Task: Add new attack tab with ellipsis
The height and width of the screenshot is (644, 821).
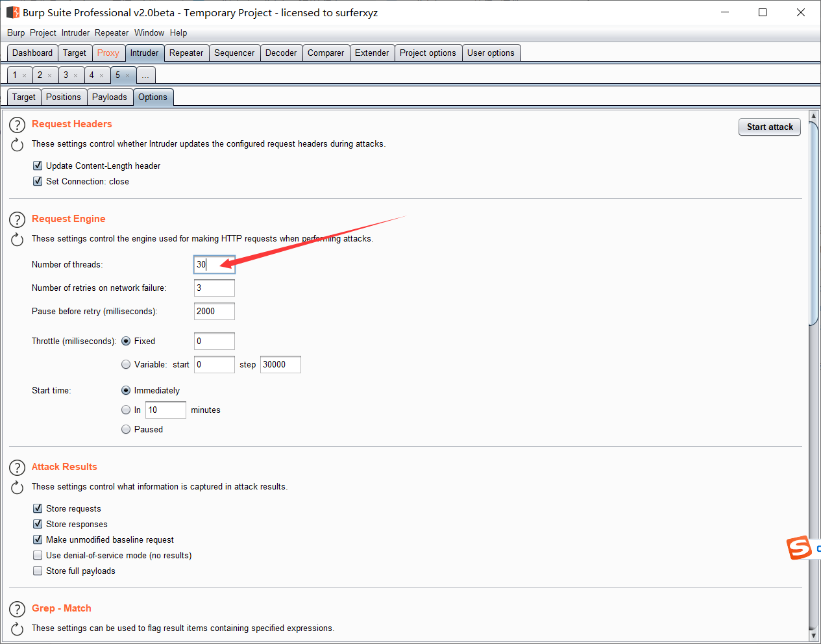Action: [x=146, y=75]
